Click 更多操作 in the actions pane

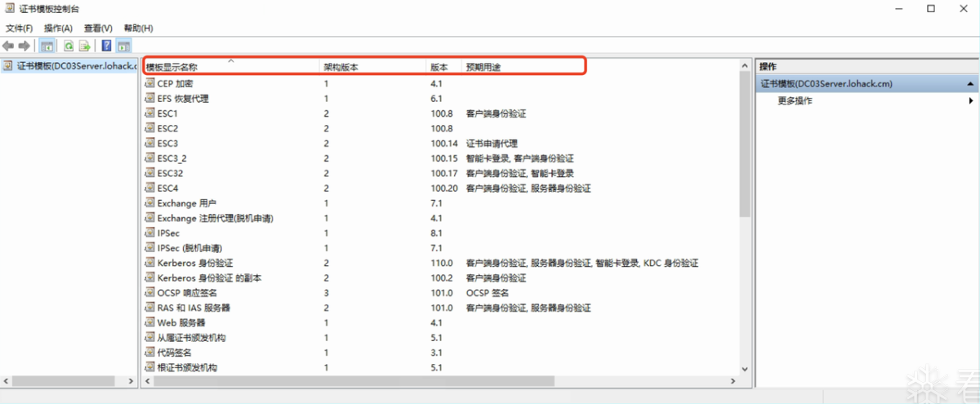click(x=795, y=101)
